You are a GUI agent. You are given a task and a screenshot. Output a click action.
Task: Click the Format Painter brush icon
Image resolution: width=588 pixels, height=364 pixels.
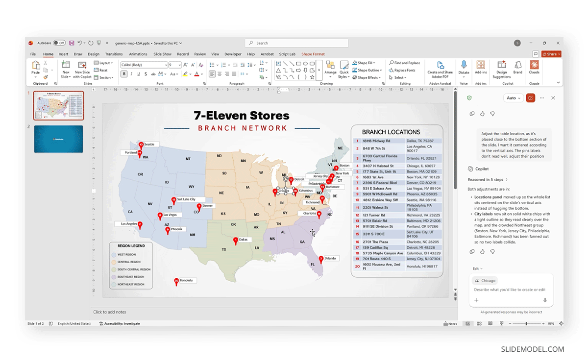click(46, 77)
